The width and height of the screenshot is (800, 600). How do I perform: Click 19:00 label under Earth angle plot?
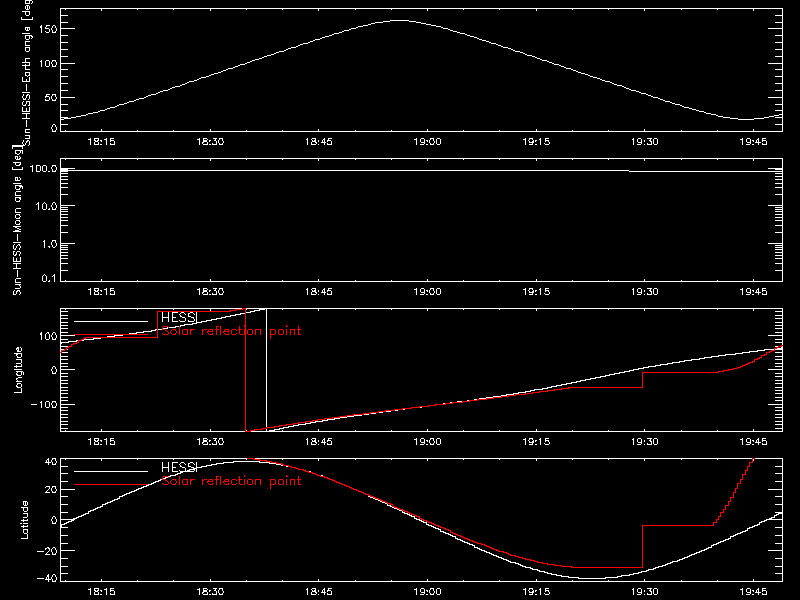[428, 141]
